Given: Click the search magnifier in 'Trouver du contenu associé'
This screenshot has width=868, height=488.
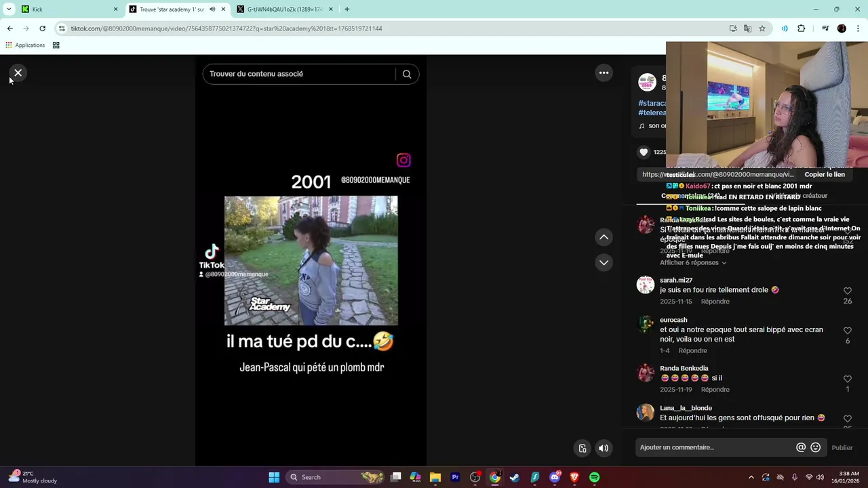Looking at the screenshot, I should click(407, 74).
